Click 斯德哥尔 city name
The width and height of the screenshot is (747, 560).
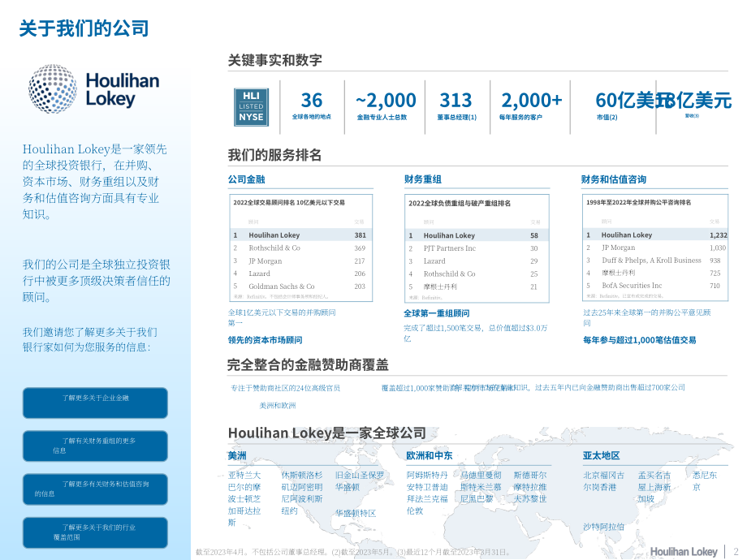click(x=529, y=476)
